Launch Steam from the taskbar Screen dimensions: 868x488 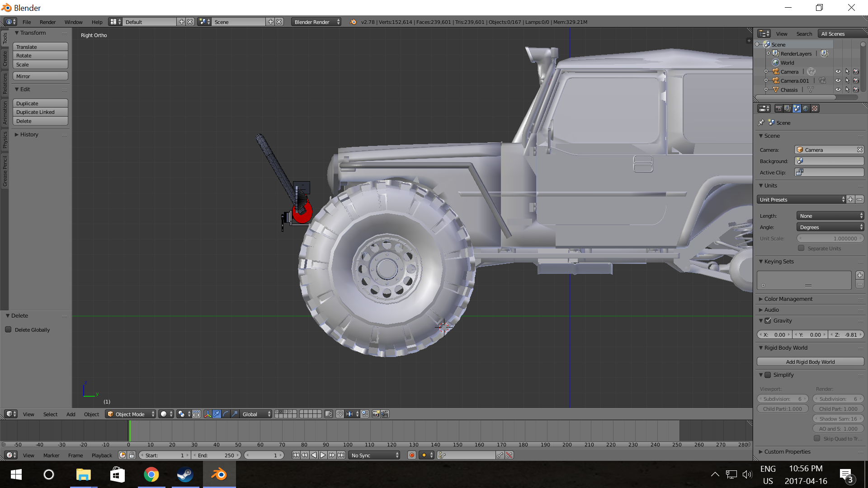pos(185,474)
